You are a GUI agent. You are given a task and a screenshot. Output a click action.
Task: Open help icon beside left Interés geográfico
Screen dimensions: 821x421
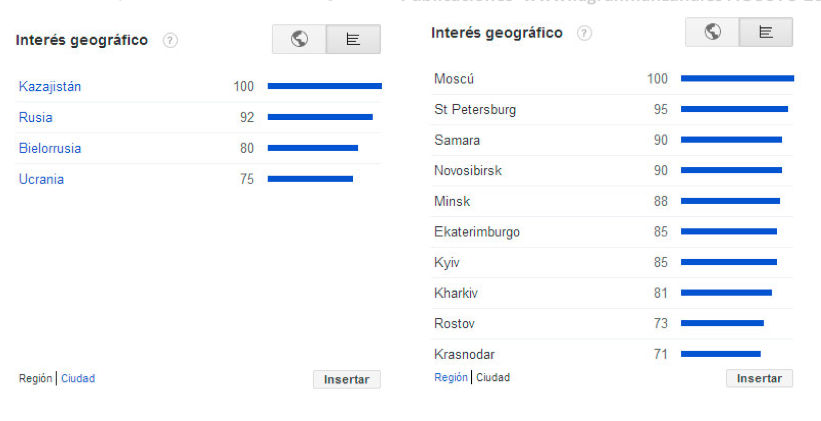(171, 41)
